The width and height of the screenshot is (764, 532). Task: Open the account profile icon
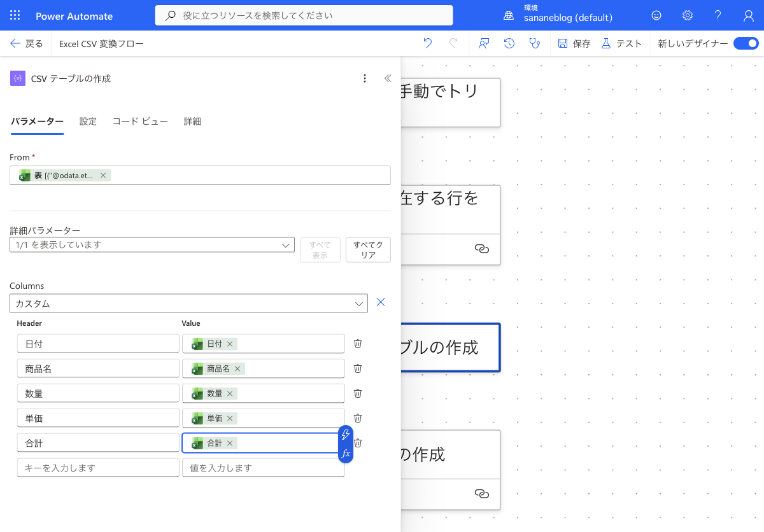pyautogui.click(x=749, y=16)
